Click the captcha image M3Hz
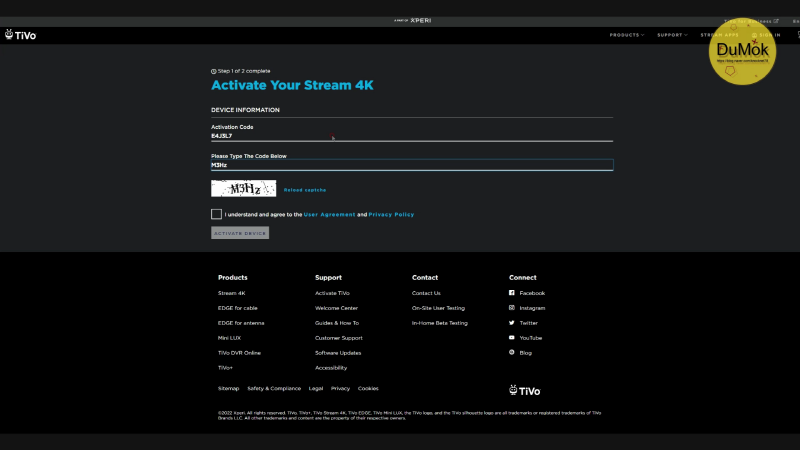This screenshot has height=450, width=800. click(243, 188)
